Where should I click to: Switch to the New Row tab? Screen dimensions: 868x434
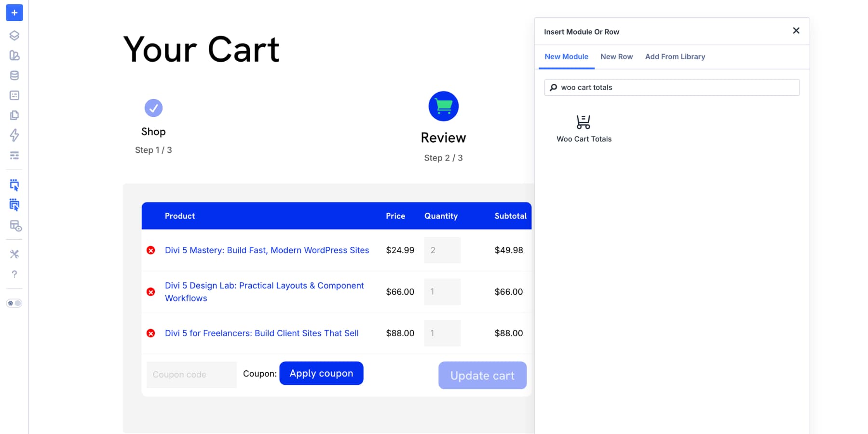point(616,56)
